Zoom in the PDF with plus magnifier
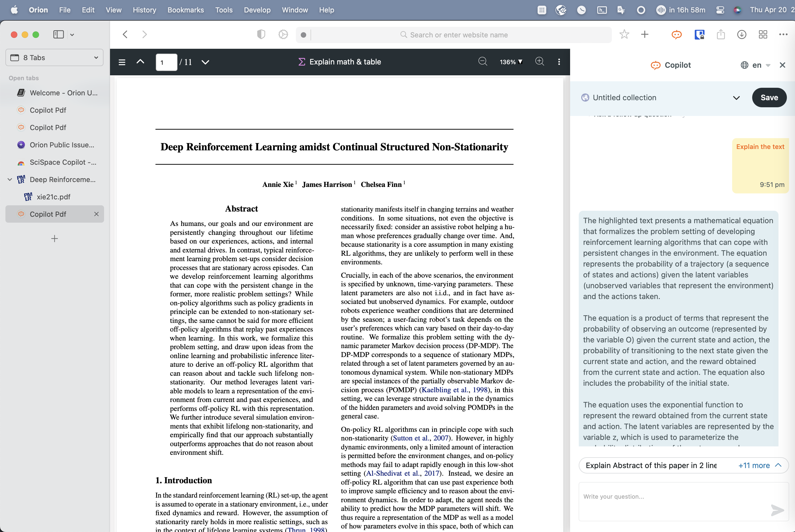 (x=539, y=61)
